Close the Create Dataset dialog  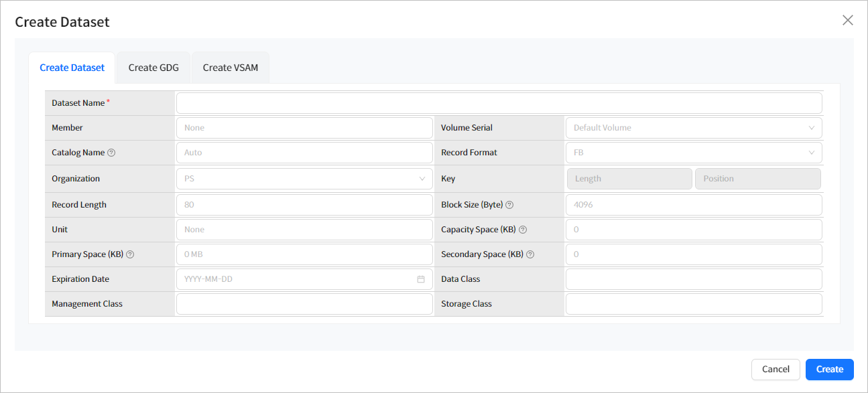pyautogui.click(x=847, y=20)
